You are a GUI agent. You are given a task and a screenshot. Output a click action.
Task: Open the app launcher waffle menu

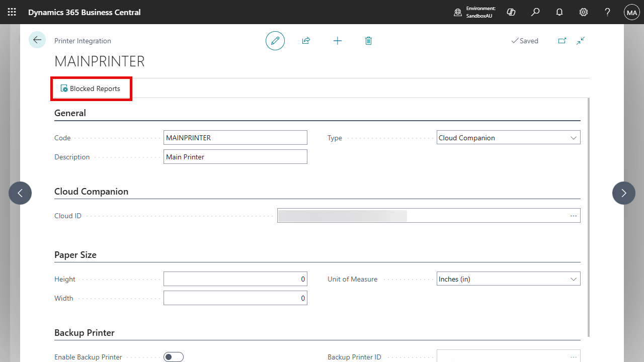pyautogui.click(x=12, y=12)
